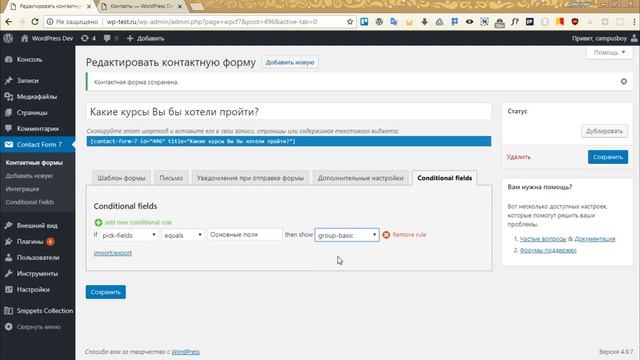Image resolution: width=640 pixels, height=360 pixels.
Task: Open Контактные формы submenu
Action: [34, 163]
